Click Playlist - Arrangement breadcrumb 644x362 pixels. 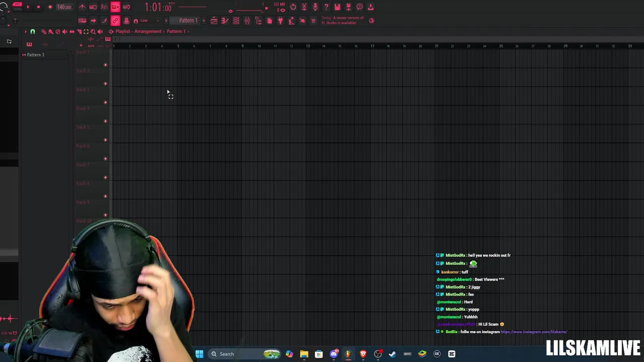point(138,31)
